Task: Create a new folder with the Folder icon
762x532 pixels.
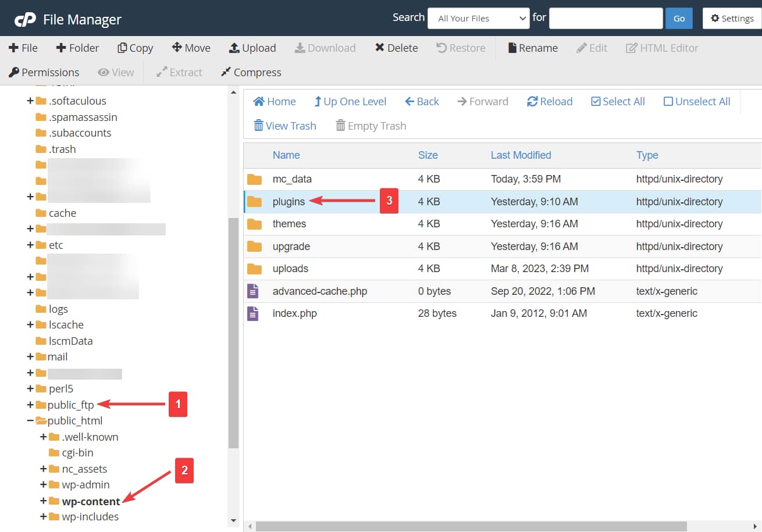Action: pos(77,48)
